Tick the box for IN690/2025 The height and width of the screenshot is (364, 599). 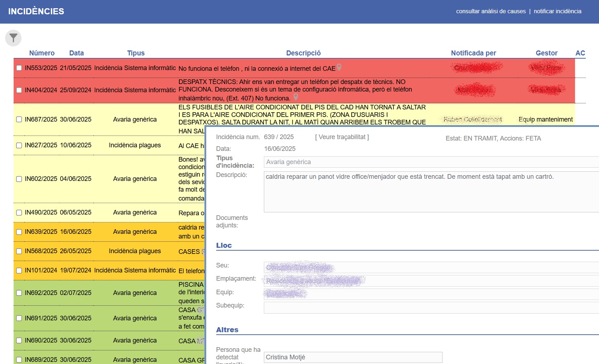tap(19, 340)
